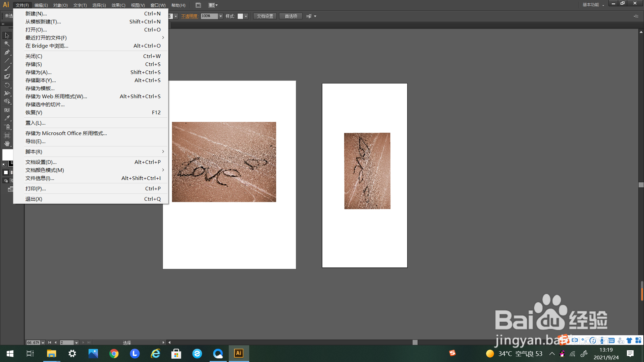Image resolution: width=644 pixels, height=362 pixels.
Task: Select the Rotate tool
Action: [7, 85]
